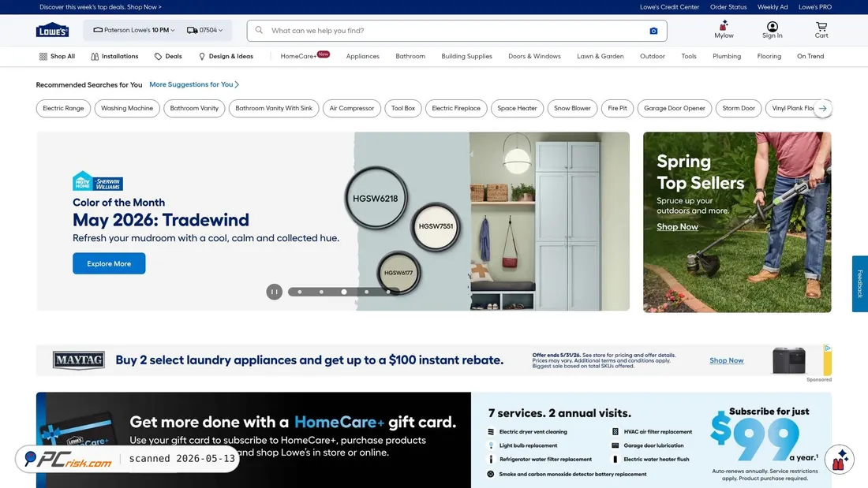
Task: Select Electric Range suggestion chip
Action: click(x=63, y=109)
